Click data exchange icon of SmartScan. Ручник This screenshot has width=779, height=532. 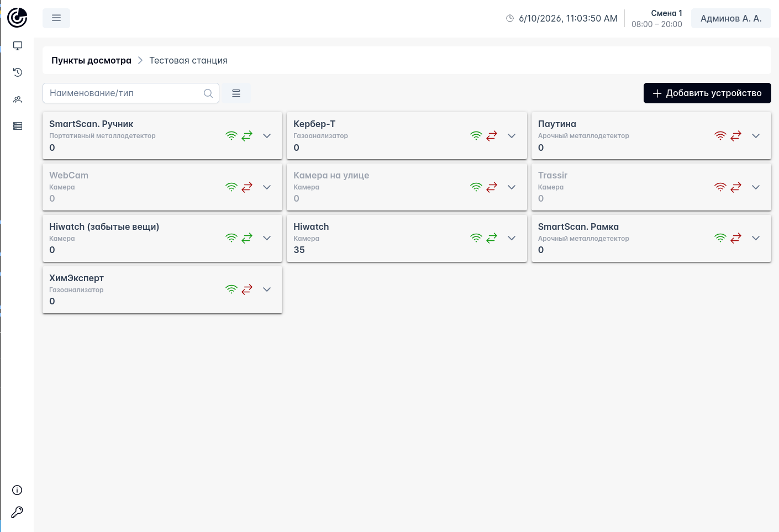[x=247, y=136]
